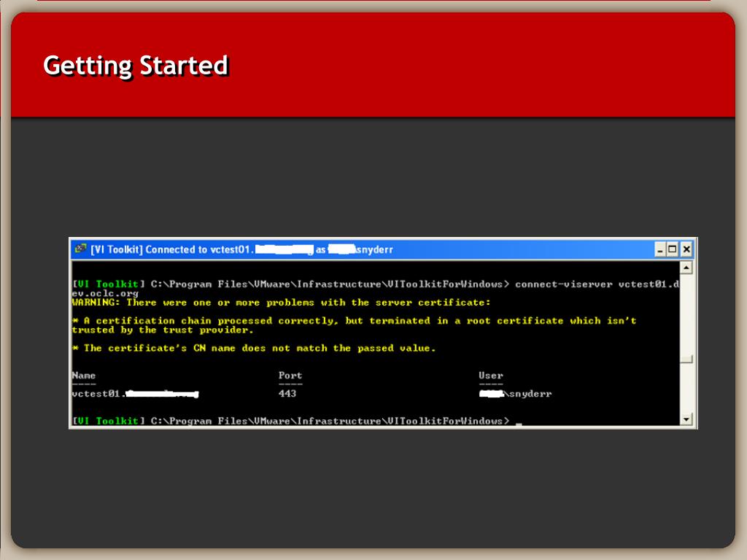Minimize the VI Toolkit console window
This screenshot has width=747, height=560.
tap(659, 249)
